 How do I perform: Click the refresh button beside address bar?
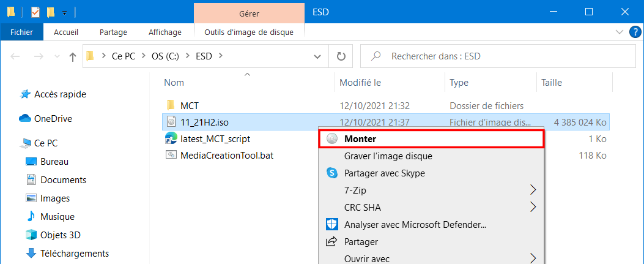341,56
